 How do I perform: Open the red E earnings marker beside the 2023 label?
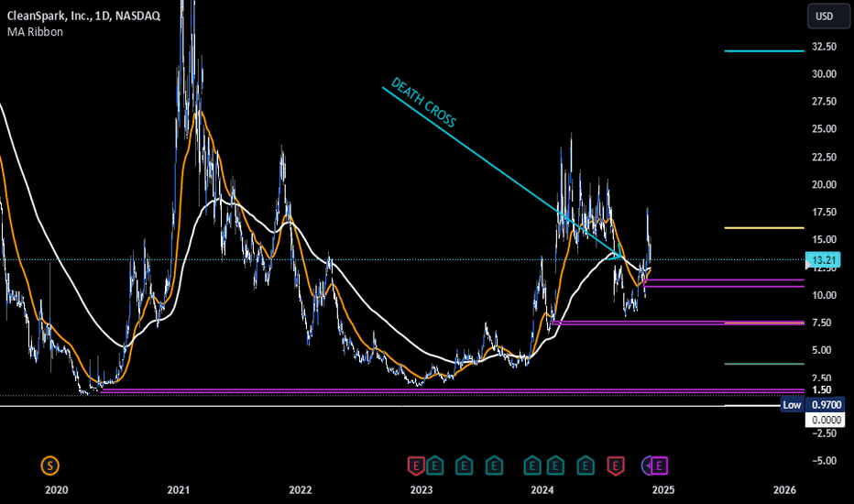pos(416,466)
